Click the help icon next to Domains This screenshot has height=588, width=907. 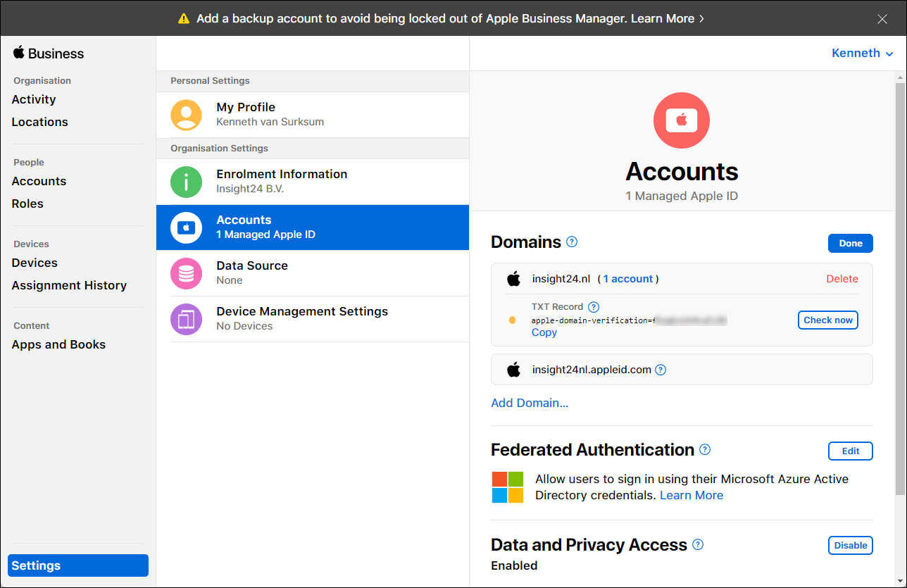[572, 242]
